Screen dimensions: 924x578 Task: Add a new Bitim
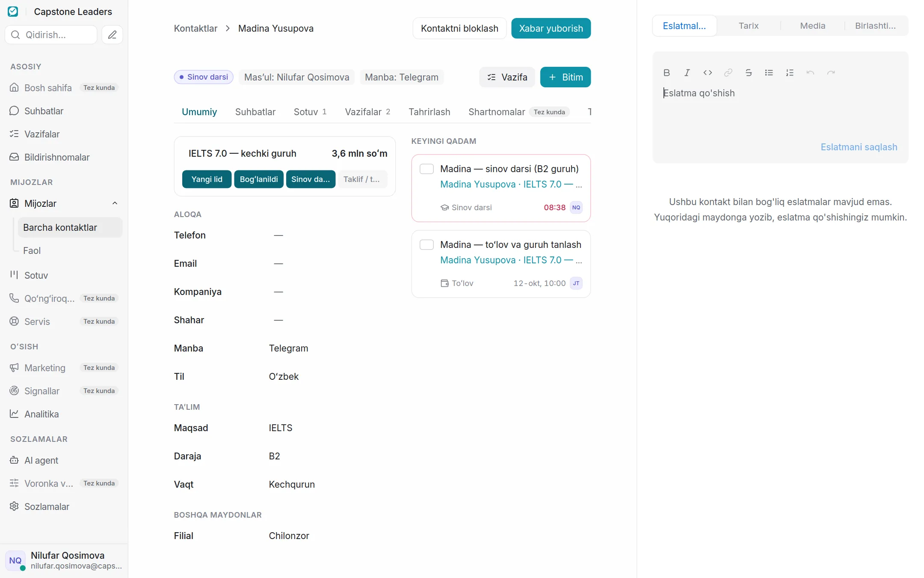(x=566, y=77)
